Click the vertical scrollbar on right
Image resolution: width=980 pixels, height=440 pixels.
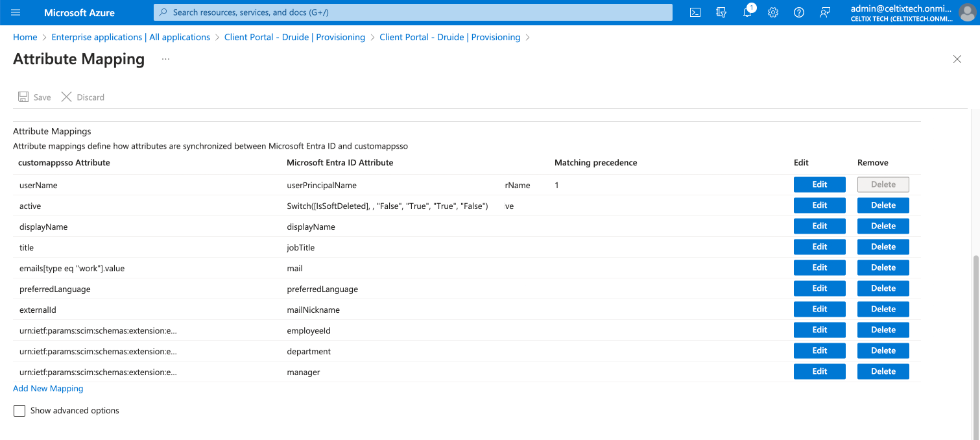[975, 324]
